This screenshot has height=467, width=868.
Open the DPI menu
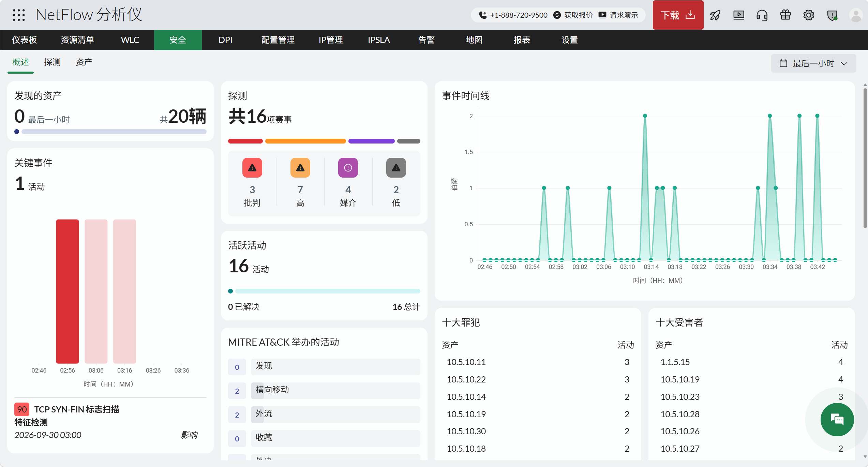[225, 40]
